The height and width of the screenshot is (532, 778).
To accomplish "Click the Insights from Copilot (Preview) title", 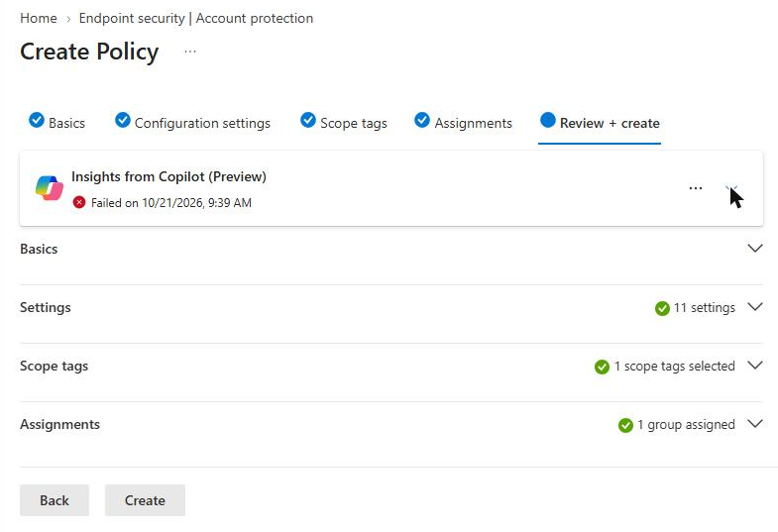I will (168, 176).
